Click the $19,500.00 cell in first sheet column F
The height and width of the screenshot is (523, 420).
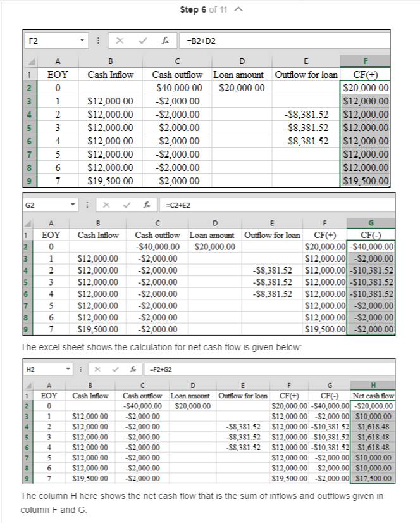coord(365,181)
